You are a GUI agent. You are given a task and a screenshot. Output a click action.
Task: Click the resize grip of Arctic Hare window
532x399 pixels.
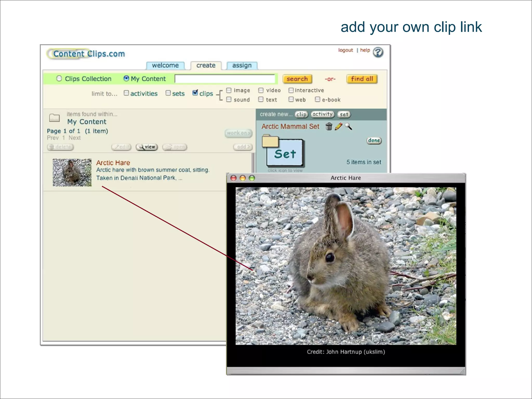pyautogui.click(x=462, y=371)
